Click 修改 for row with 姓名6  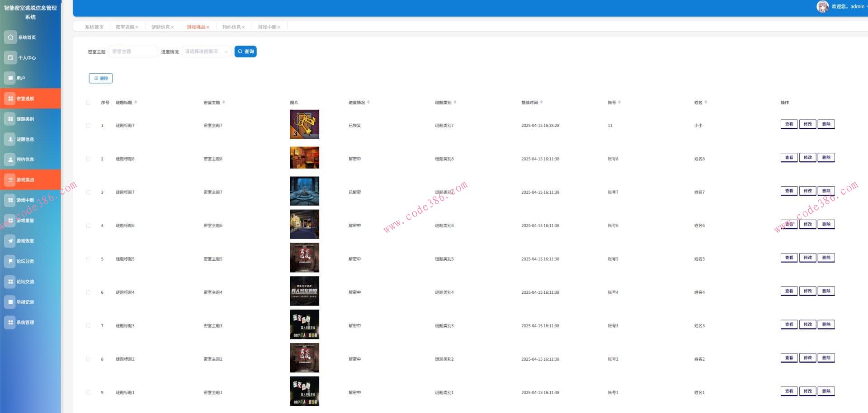pyautogui.click(x=807, y=224)
